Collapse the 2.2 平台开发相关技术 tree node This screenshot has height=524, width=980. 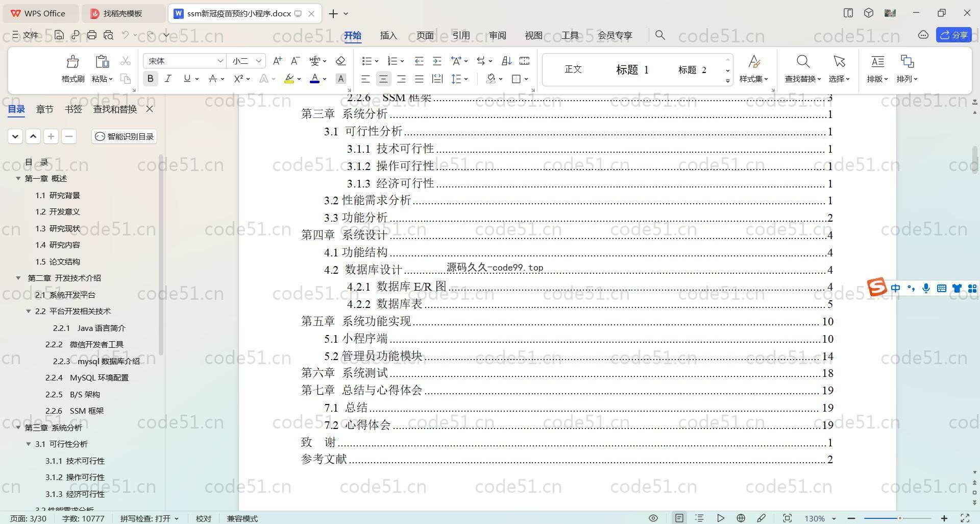tap(29, 311)
